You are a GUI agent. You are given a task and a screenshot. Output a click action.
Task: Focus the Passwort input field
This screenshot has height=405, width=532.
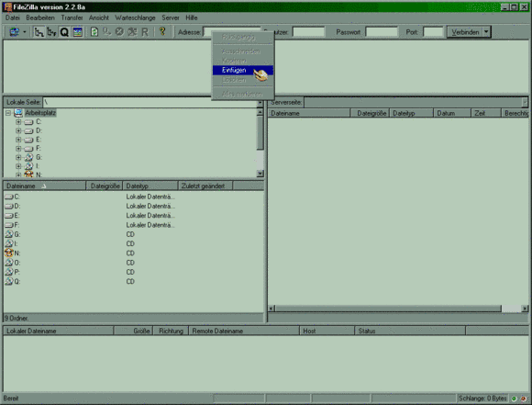point(382,32)
